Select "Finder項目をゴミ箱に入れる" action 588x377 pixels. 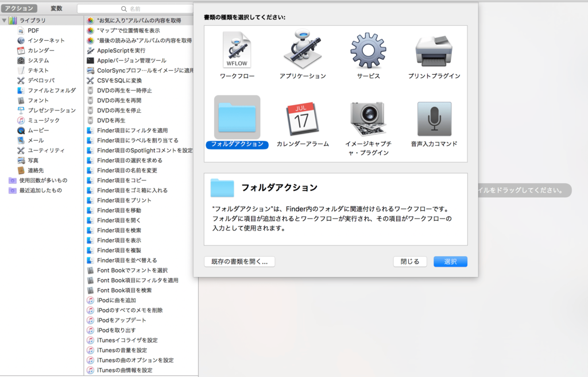coord(132,190)
